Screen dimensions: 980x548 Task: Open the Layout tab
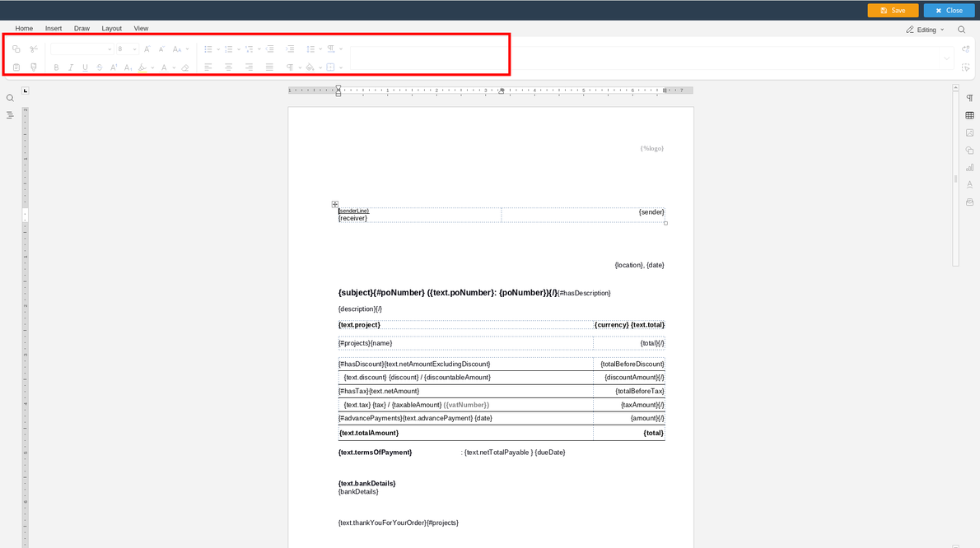click(x=111, y=29)
